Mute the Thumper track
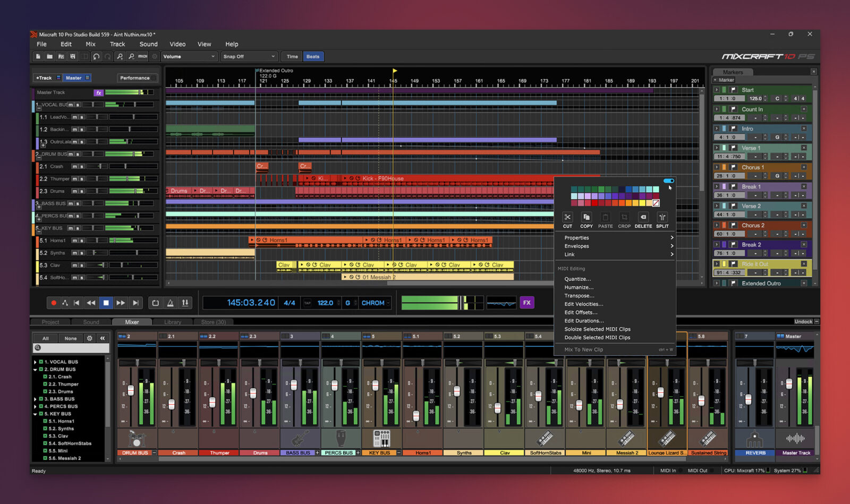Viewport: 850px width, 504px height. pyautogui.click(x=75, y=179)
